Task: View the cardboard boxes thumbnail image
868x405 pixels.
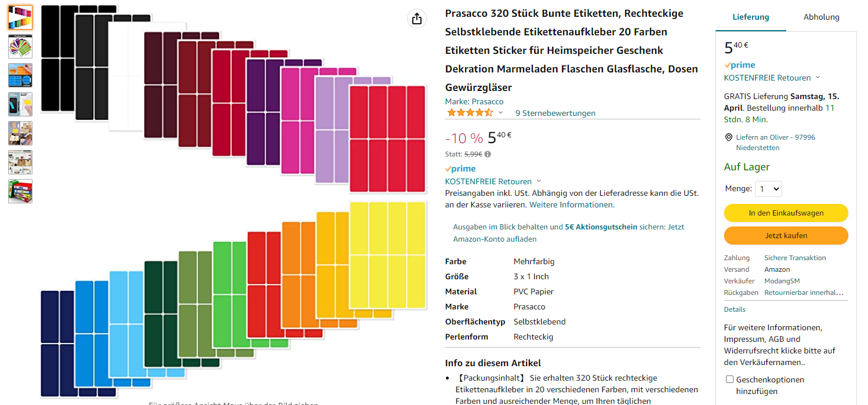Action: (20, 133)
